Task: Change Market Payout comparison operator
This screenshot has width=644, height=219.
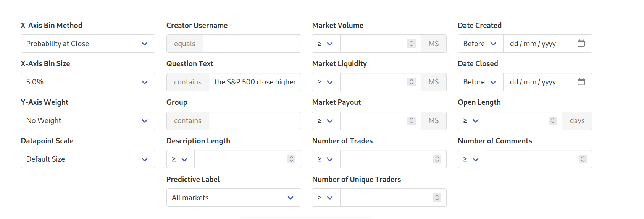Action: [326, 121]
